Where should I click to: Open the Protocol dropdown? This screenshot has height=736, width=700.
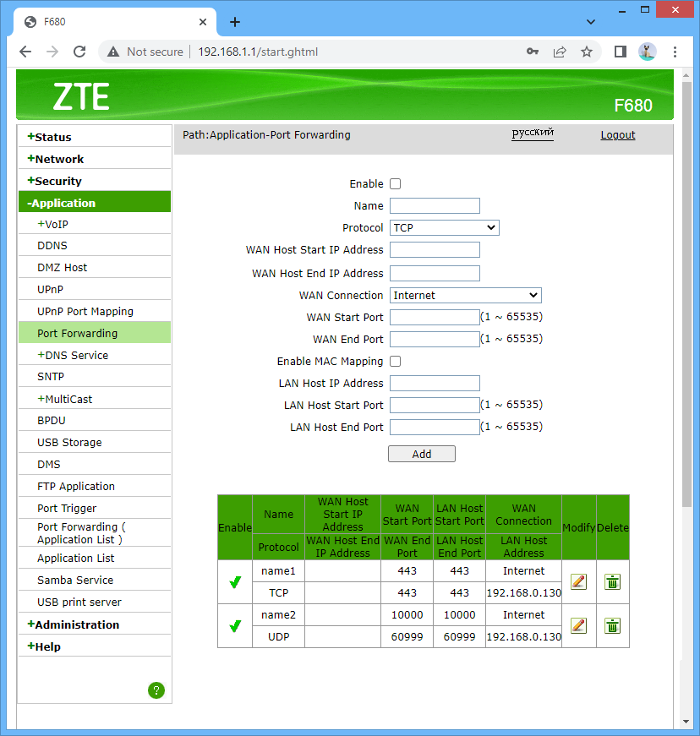(444, 227)
